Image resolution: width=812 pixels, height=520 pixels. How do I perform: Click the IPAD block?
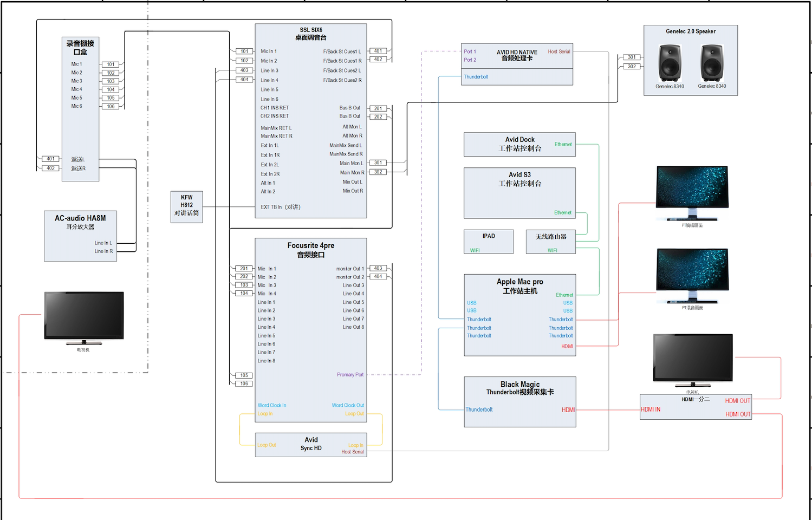[x=489, y=241]
